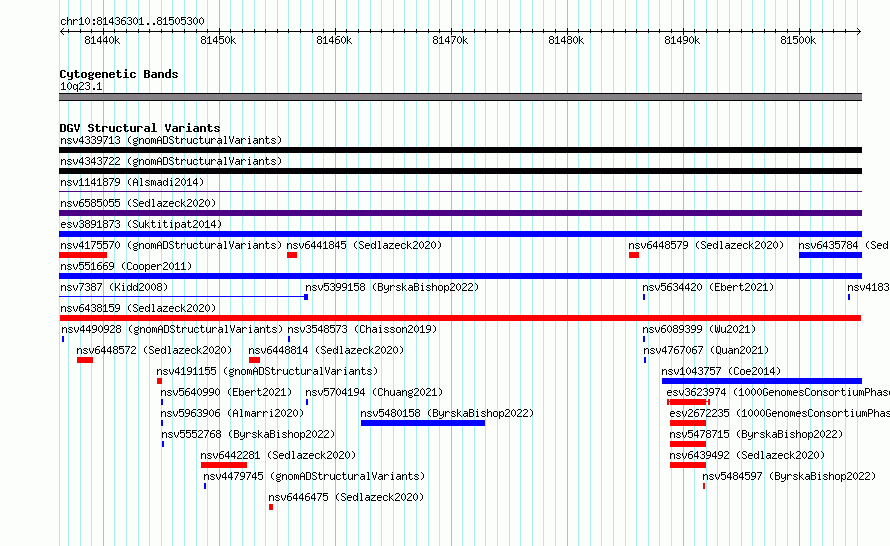Image resolution: width=890 pixels, height=546 pixels.
Task: Open nsv6441845 (Sedlazeck2020) label
Action: (364, 245)
